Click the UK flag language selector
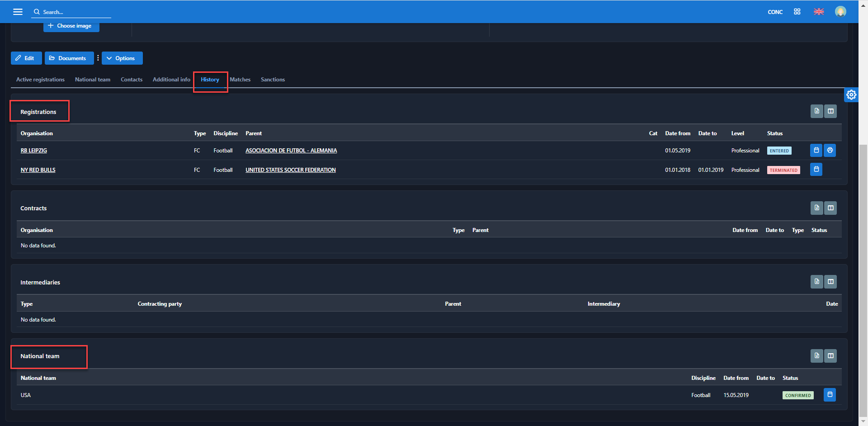 (x=819, y=12)
